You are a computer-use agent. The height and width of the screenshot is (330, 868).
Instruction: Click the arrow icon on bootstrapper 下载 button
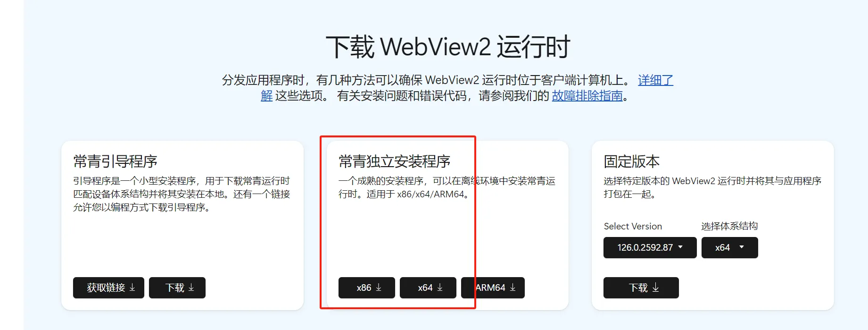tap(191, 288)
